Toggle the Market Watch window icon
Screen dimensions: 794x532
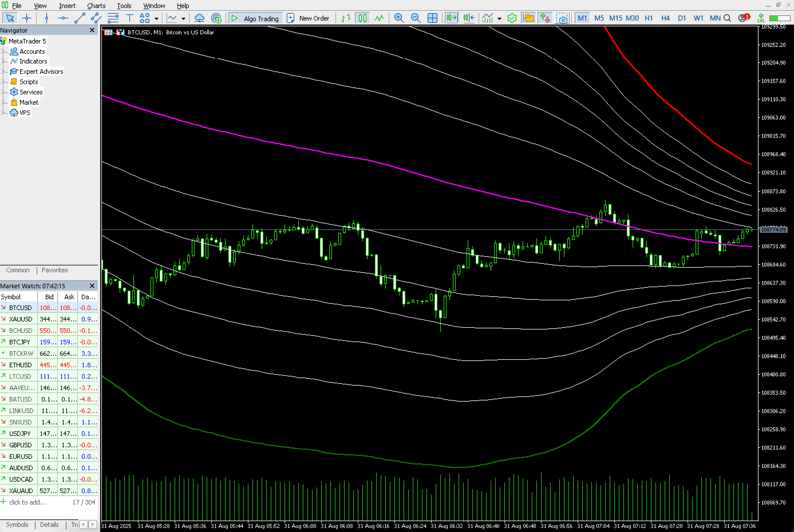tap(529, 18)
